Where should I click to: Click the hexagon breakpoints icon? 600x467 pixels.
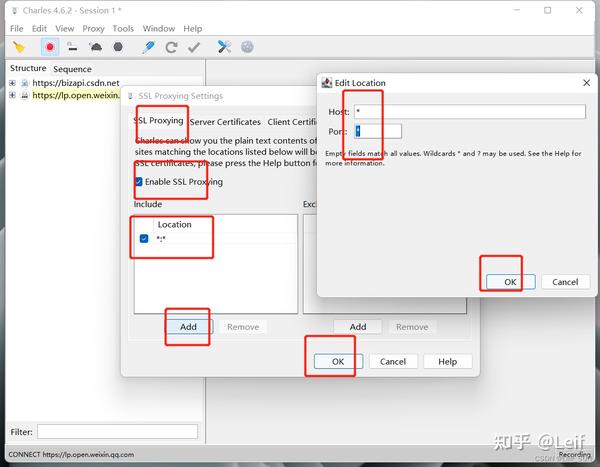[118, 47]
